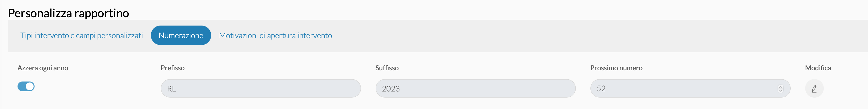The height and width of the screenshot is (109, 868).
Task: Click the RL value in Prefisso
Action: pyautogui.click(x=172, y=89)
